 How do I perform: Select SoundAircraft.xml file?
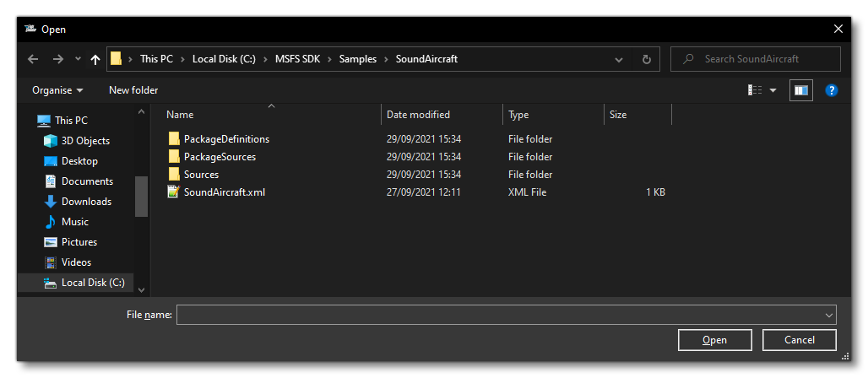point(225,192)
